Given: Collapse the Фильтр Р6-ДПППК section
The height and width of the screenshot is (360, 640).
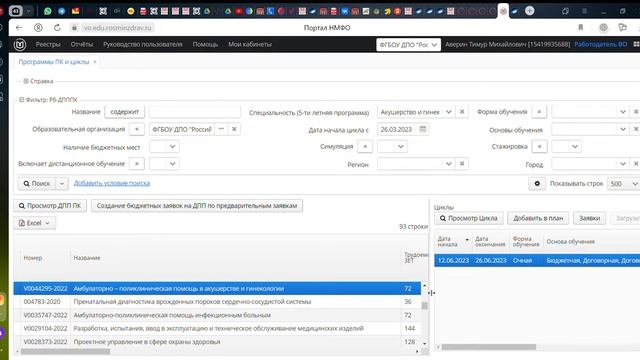Looking at the screenshot, I should pos(22,100).
